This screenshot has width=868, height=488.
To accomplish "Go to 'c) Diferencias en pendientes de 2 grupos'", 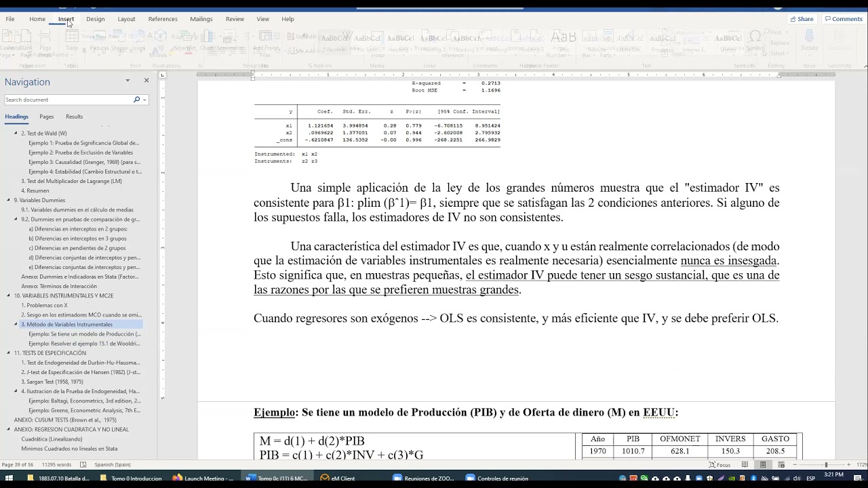I will tap(77, 248).
